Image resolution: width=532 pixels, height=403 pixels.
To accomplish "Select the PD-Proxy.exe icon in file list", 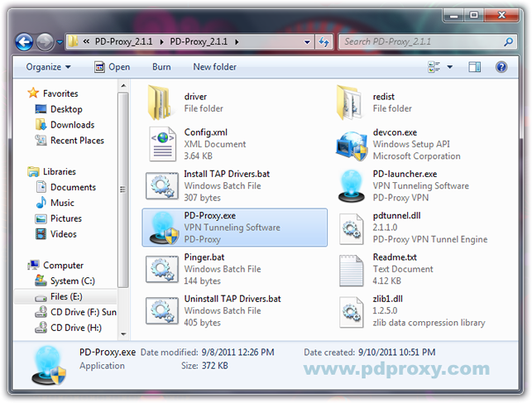I will click(164, 228).
